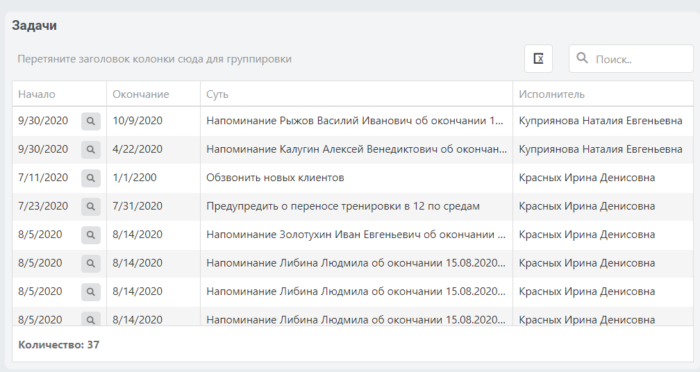Click the Excel export icon button
700x372 pixels.
(538, 59)
